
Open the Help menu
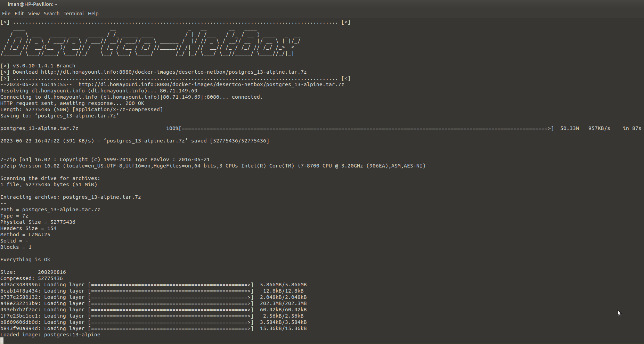[x=93, y=14]
